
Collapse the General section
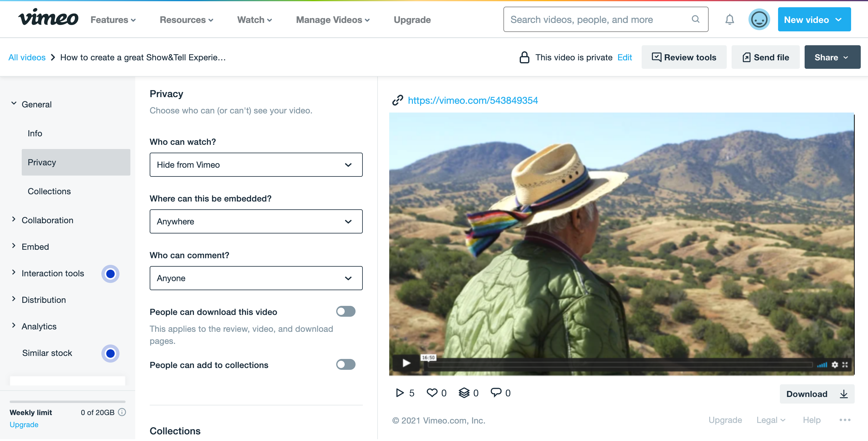pos(14,104)
